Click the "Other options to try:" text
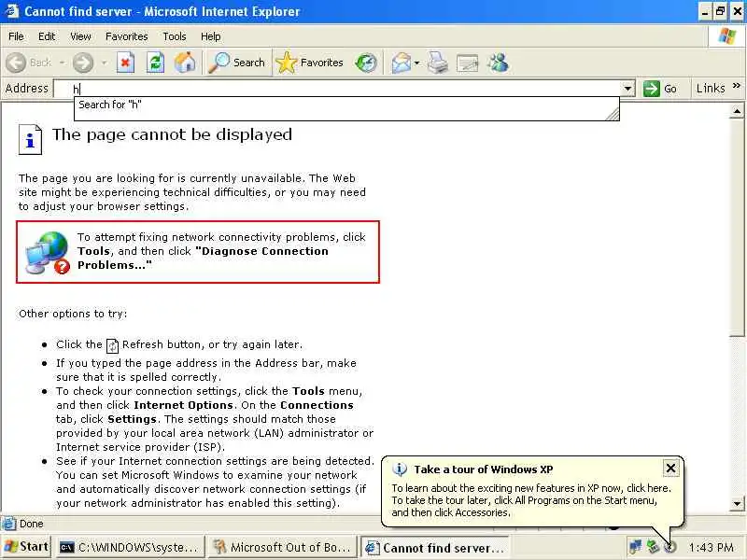Screen dimensions: 747x560 click(73, 314)
